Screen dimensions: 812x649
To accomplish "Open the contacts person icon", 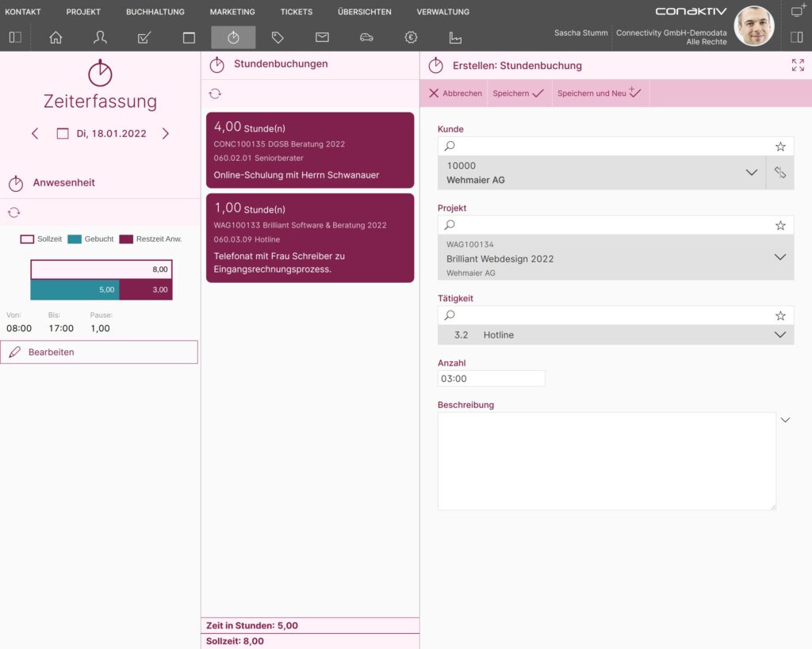I will click(100, 37).
